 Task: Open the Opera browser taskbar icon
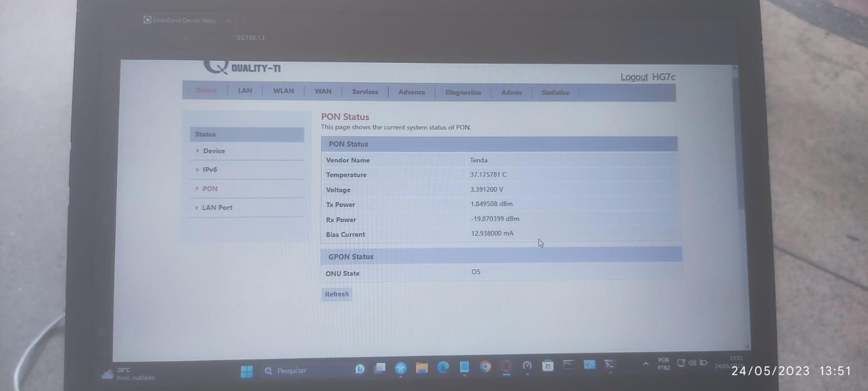click(x=506, y=366)
